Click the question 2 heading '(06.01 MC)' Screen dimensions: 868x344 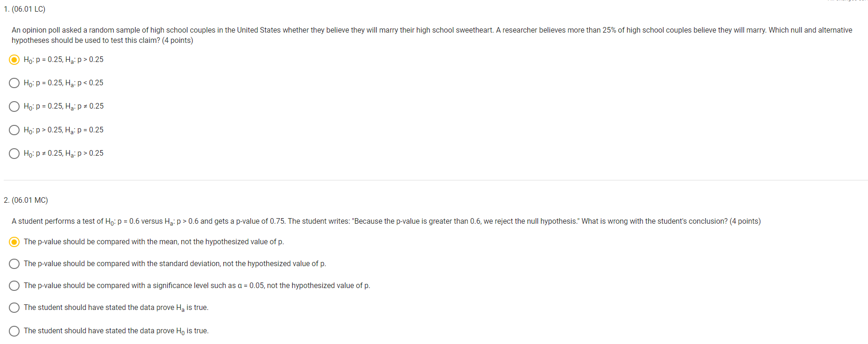click(26, 200)
